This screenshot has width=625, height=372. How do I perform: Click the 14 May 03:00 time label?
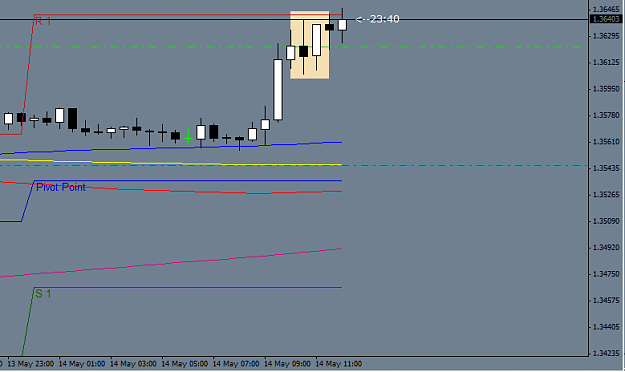pos(134,364)
